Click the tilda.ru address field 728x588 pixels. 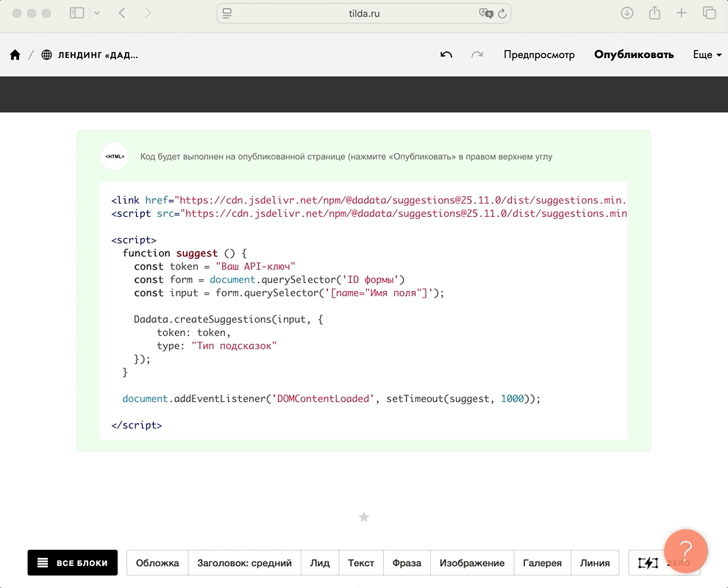click(364, 13)
